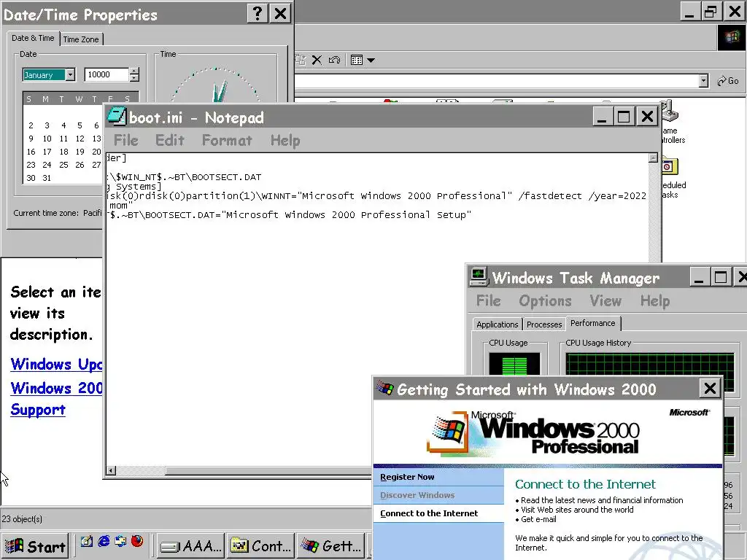Click inside the Notepad text on the /fastdetect line
The height and width of the screenshot is (560, 747).
(376, 195)
